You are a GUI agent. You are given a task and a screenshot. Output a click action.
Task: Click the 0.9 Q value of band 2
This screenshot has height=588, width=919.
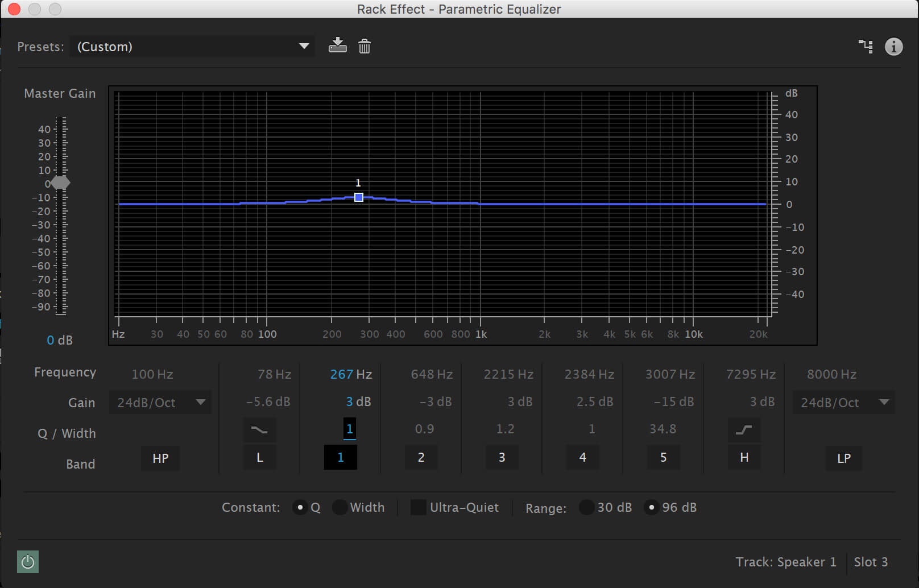(424, 429)
